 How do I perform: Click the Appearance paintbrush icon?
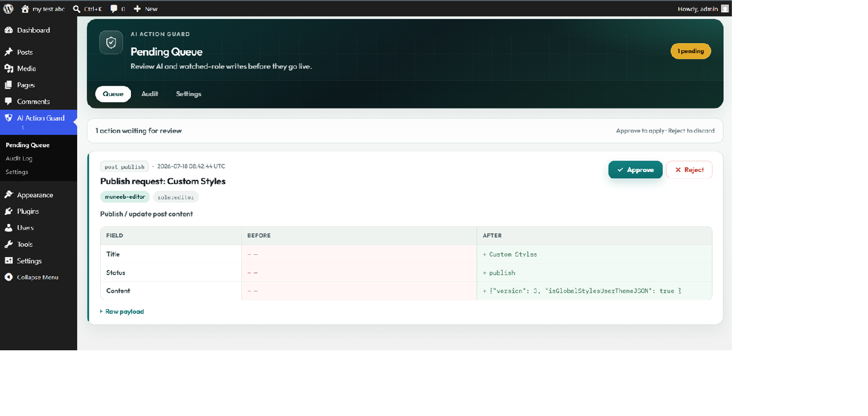click(x=9, y=195)
